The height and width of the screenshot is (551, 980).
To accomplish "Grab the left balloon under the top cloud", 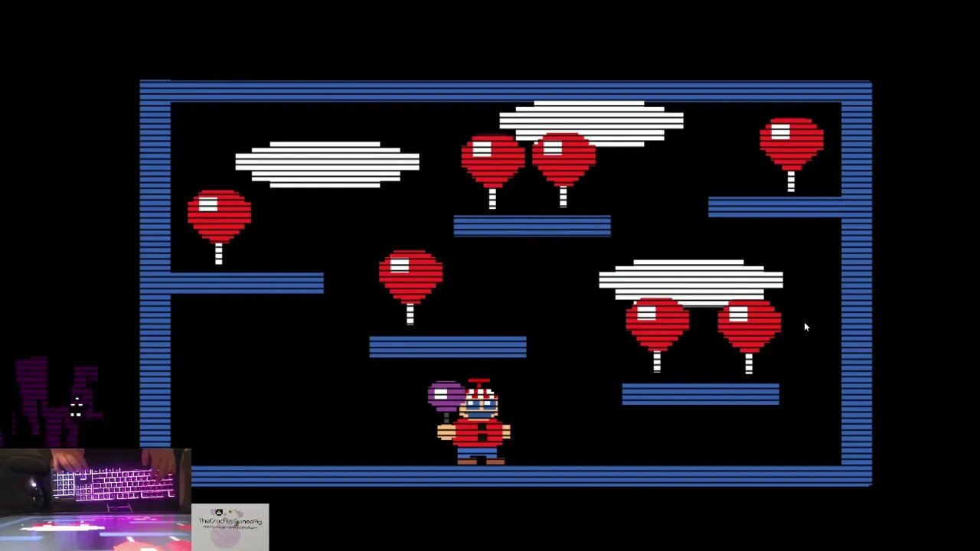I will [492, 171].
